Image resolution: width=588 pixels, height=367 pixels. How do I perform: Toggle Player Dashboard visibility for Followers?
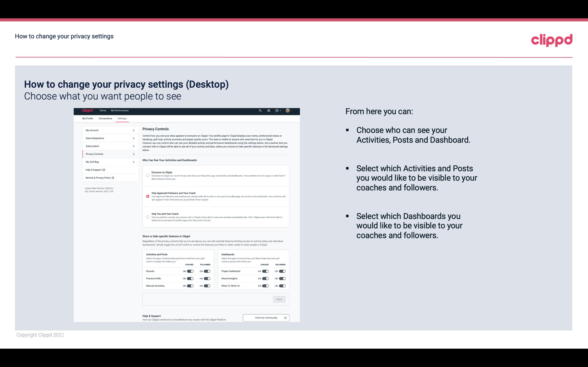point(282,271)
